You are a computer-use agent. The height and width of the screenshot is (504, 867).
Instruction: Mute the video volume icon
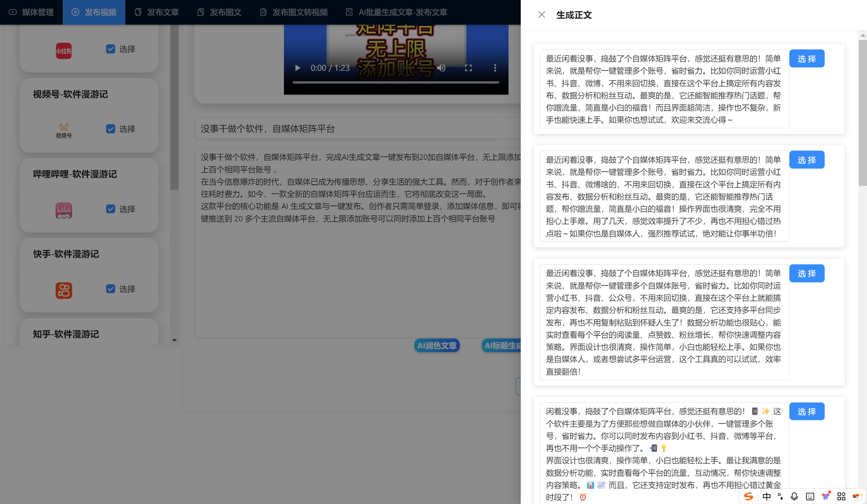click(x=441, y=68)
